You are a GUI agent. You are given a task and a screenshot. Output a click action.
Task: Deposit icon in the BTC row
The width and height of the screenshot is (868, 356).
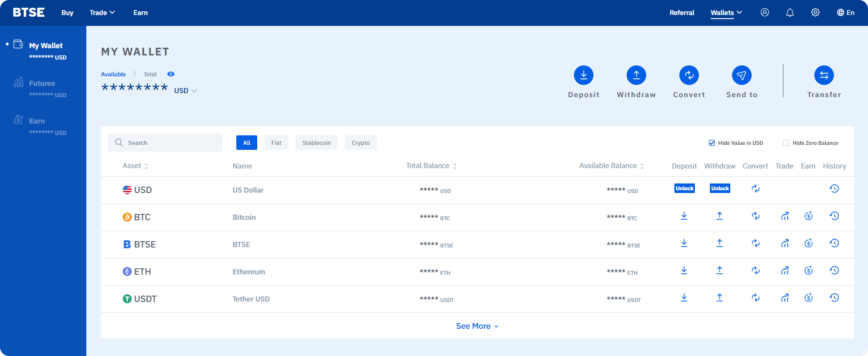(x=684, y=216)
